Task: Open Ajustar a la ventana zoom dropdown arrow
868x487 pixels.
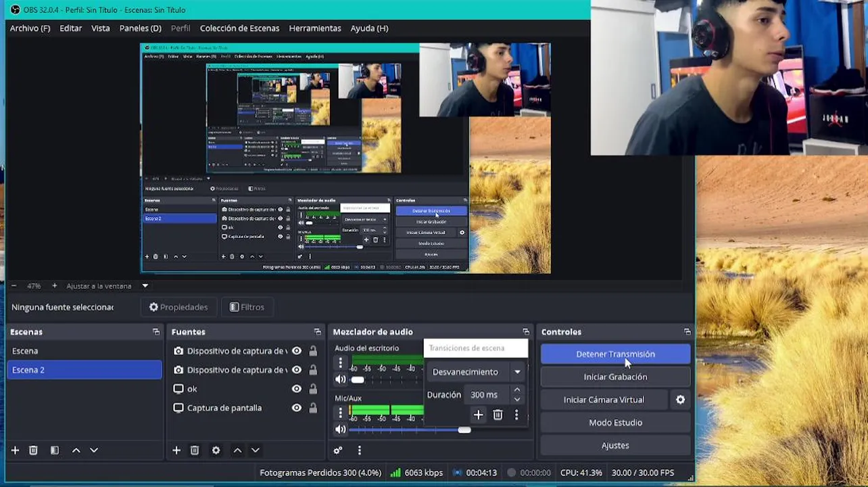Action: (x=145, y=285)
